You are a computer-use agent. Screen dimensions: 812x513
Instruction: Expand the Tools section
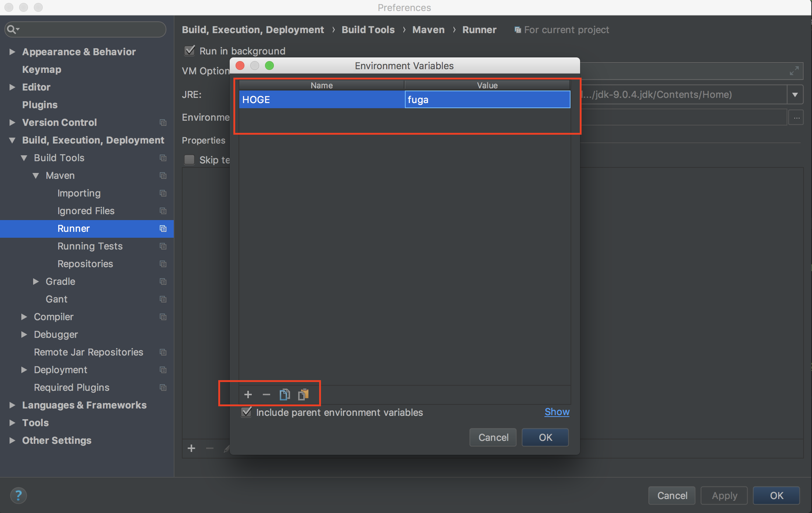(12, 423)
